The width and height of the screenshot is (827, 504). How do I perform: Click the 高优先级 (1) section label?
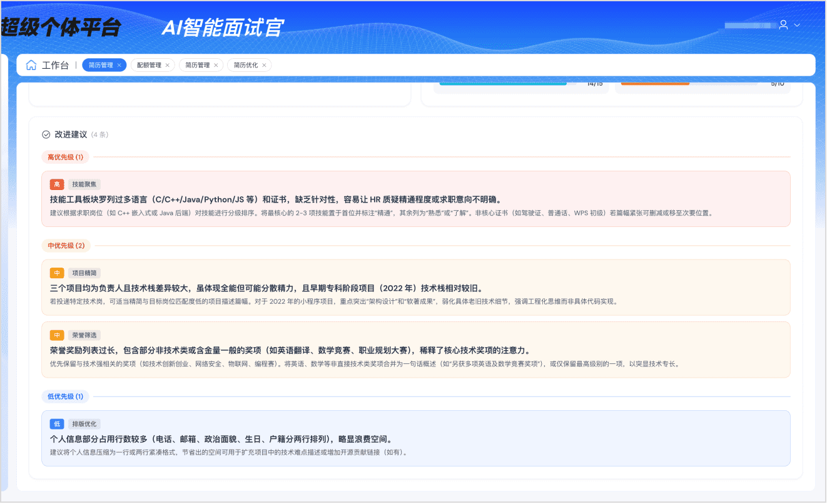pyautogui.click(x=65, y=157)
